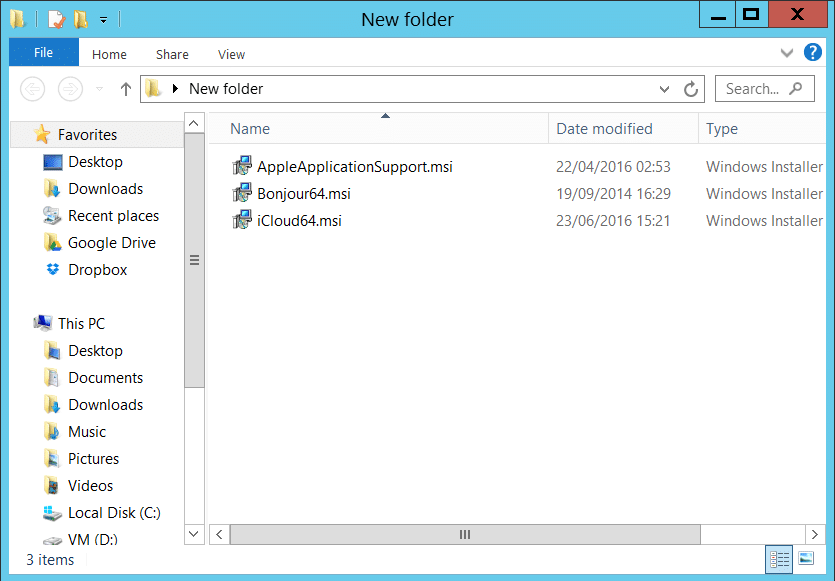Click the New folder quick access icon
The width and height of the screenshot is (835, 581).
[80, 20]
